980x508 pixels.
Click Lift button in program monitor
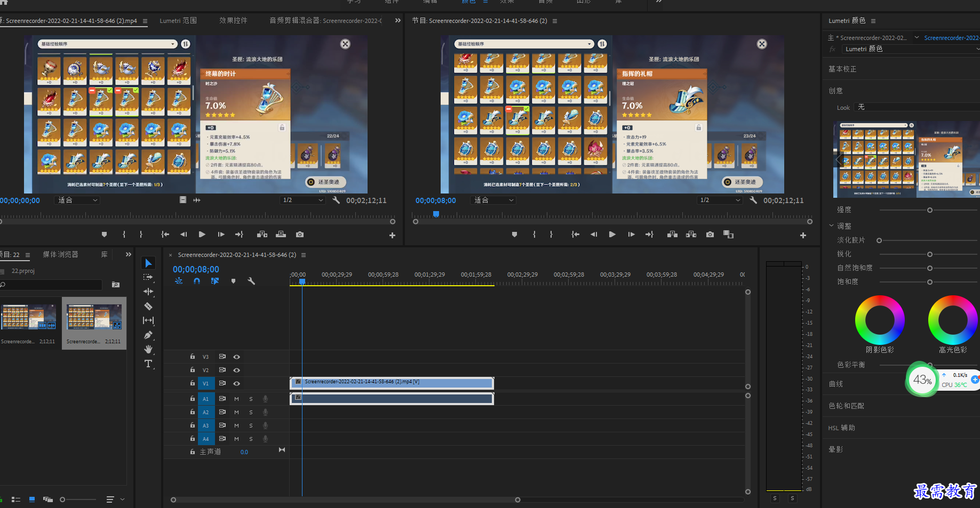point(672,235)
